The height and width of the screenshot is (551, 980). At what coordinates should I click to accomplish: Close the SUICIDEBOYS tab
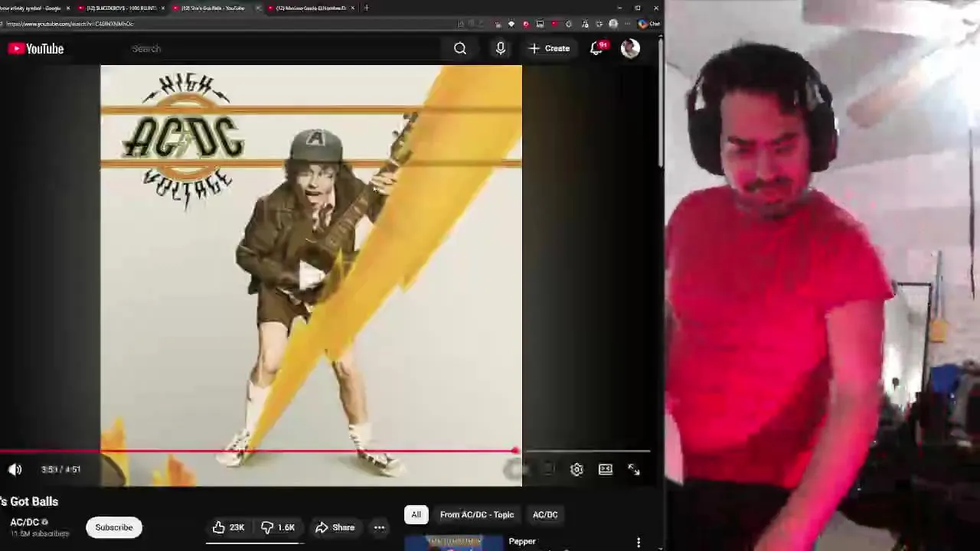click(162, 8)
